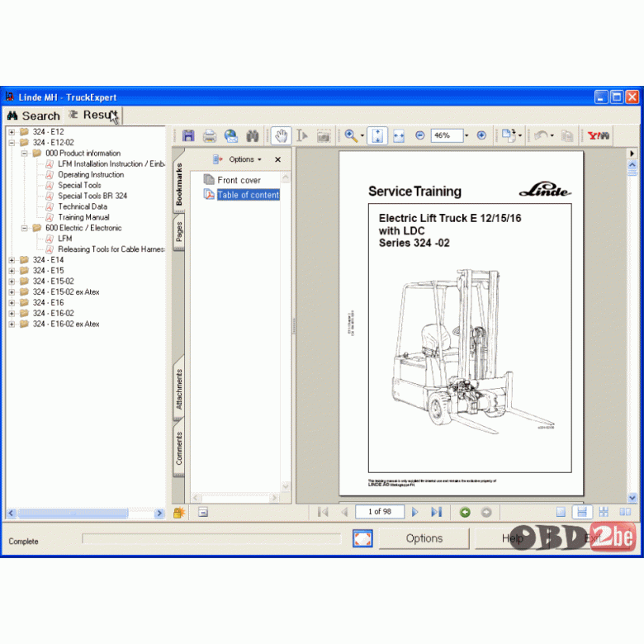644x644 pixels.
Task: Open the Training Manual document
Action: coord(83,217)
